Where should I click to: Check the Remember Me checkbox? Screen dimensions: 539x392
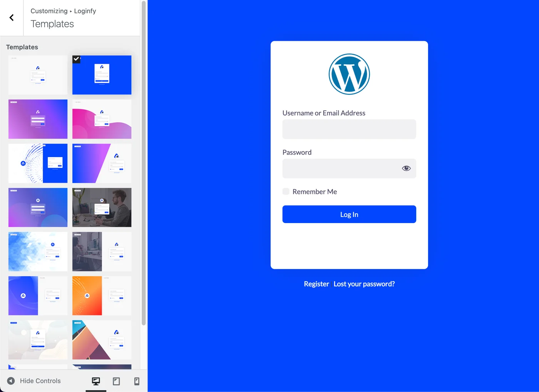[x=286, y=191]
